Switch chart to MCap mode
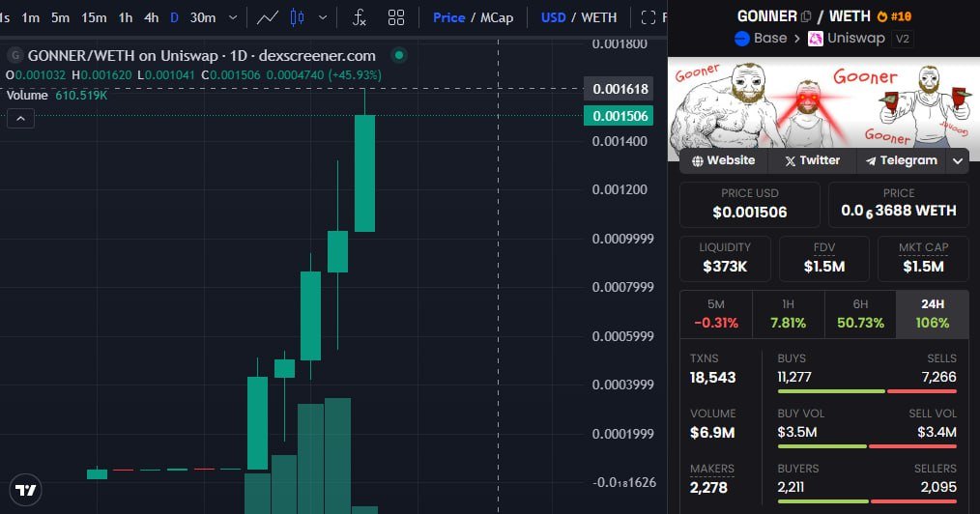 [x=497, y=17]
